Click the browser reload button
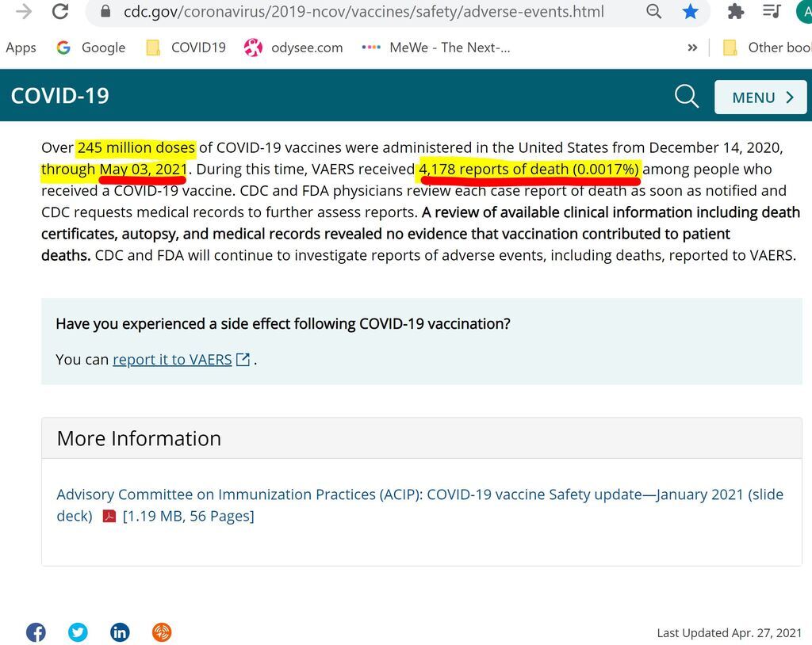 pos(59,12)
